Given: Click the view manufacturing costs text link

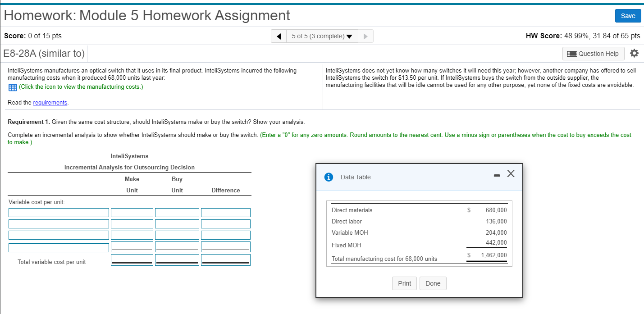Looking at the screenshot, I should tap(81, 86).
